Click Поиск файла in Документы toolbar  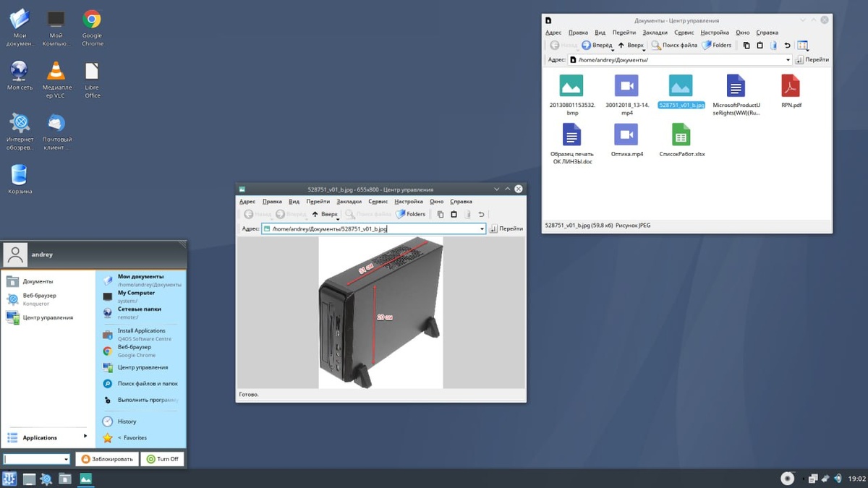click(674, 46)
